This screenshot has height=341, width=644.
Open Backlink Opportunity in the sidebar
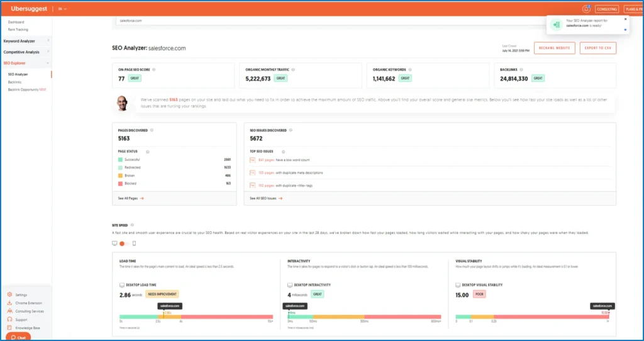(26, 89)
